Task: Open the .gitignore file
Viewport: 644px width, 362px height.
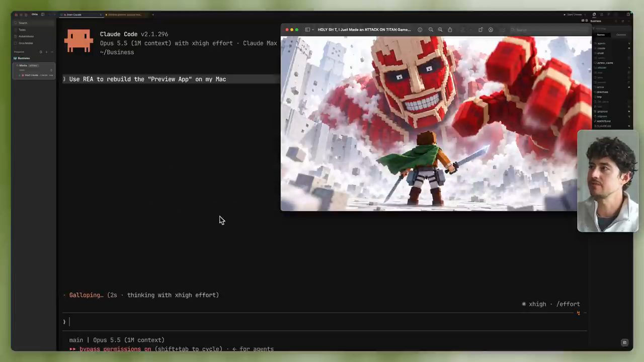Action: tap(602, 112)
